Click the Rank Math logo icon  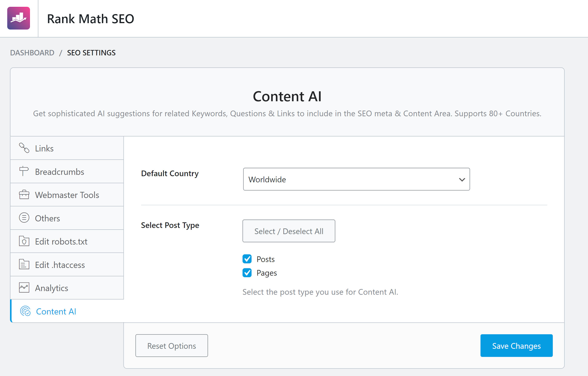coord(19,18)
